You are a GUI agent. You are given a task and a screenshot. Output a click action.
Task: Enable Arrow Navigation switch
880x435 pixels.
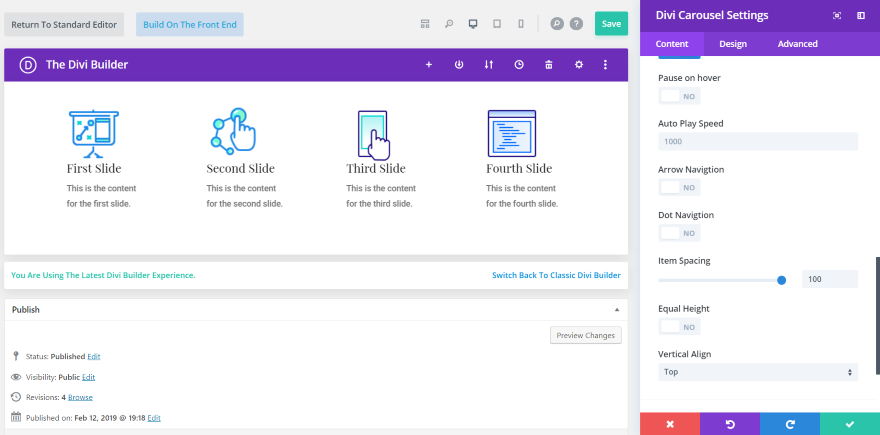tap(679, 187)
